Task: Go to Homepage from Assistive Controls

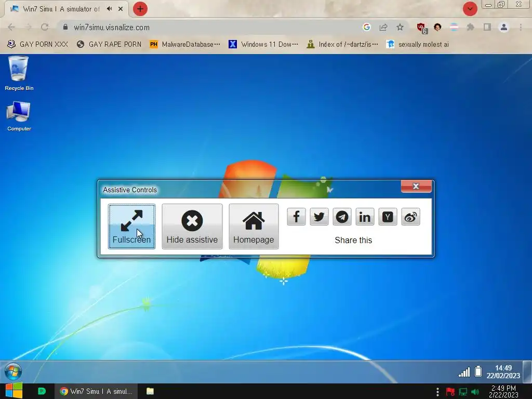Action: coord(254,227)
